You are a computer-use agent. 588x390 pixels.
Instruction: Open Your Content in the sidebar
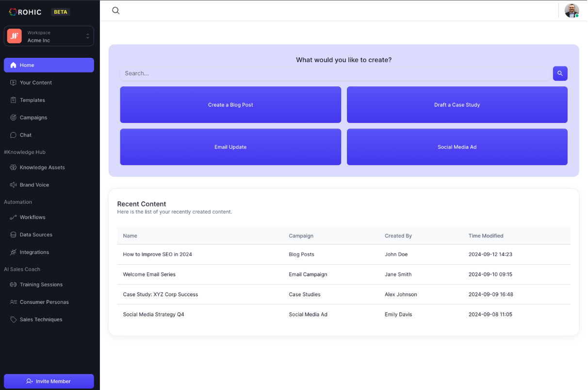pos(49,83)
